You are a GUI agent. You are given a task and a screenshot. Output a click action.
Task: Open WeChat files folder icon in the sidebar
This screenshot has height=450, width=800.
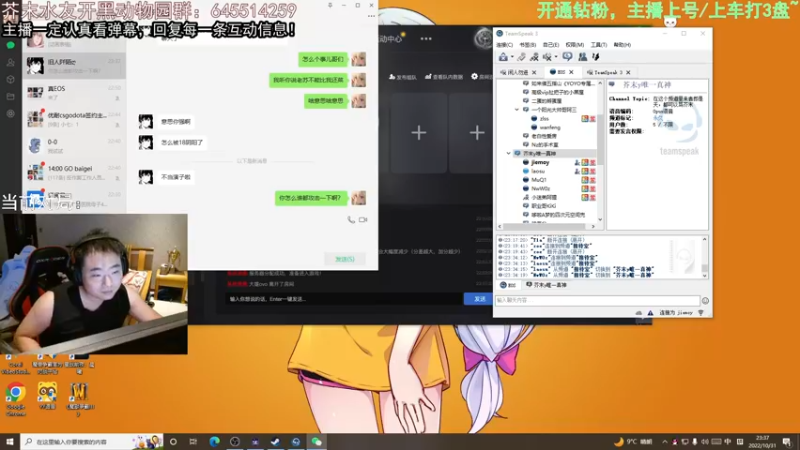pos(11,96)
